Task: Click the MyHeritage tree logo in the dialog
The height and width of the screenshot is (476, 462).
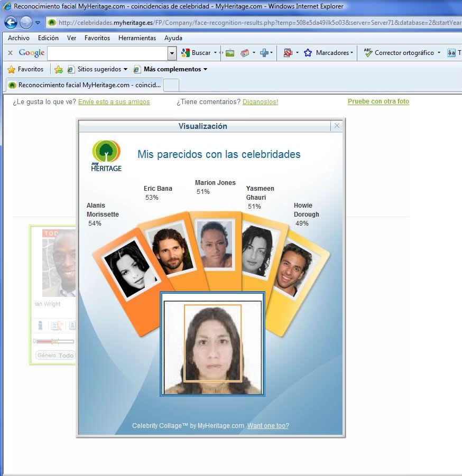Action: pos(106,156)
